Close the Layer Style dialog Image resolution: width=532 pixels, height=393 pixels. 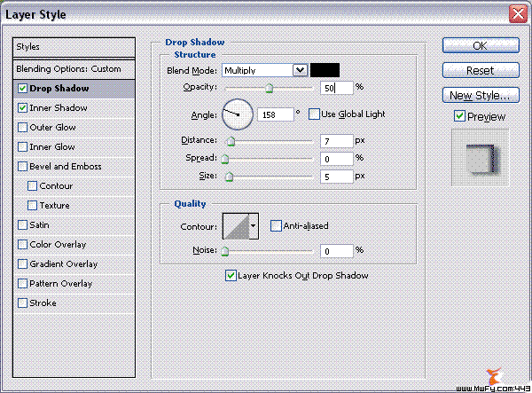coord(518,14)
